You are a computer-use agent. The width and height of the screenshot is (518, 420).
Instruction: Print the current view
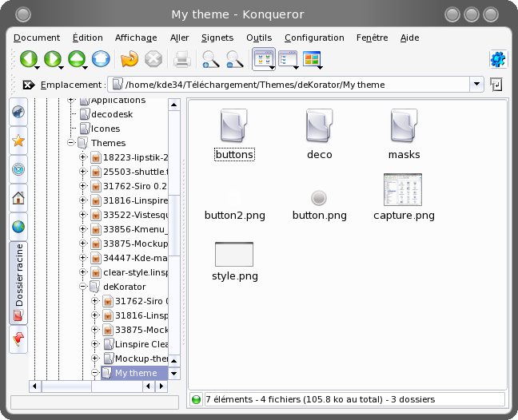point(182,59)
